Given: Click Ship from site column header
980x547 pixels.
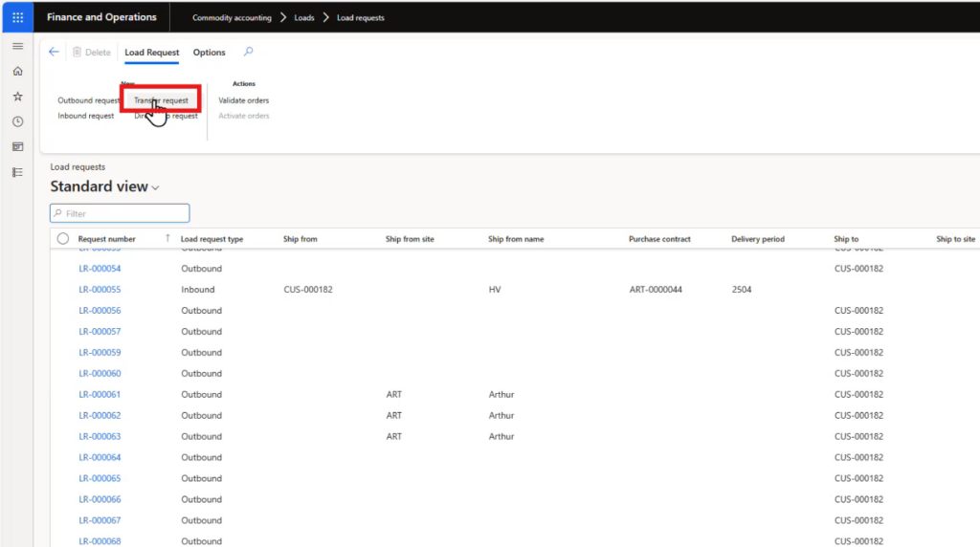Looking at the screenshot, I should [410, 239].
